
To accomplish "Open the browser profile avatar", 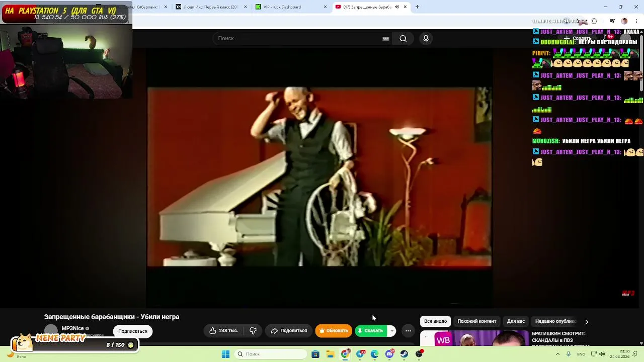I will tap(624, 21).
